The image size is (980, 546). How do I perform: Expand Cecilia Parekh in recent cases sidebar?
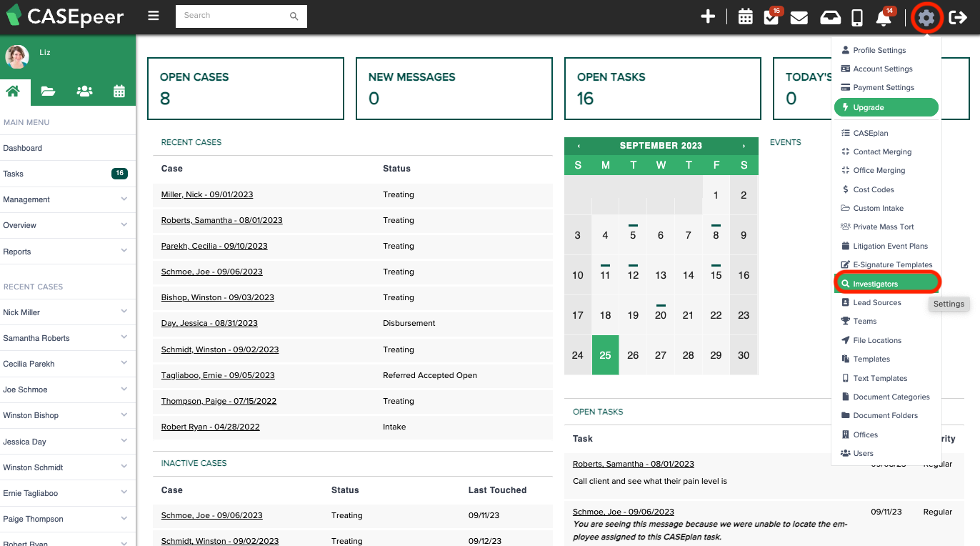point(68,364)
